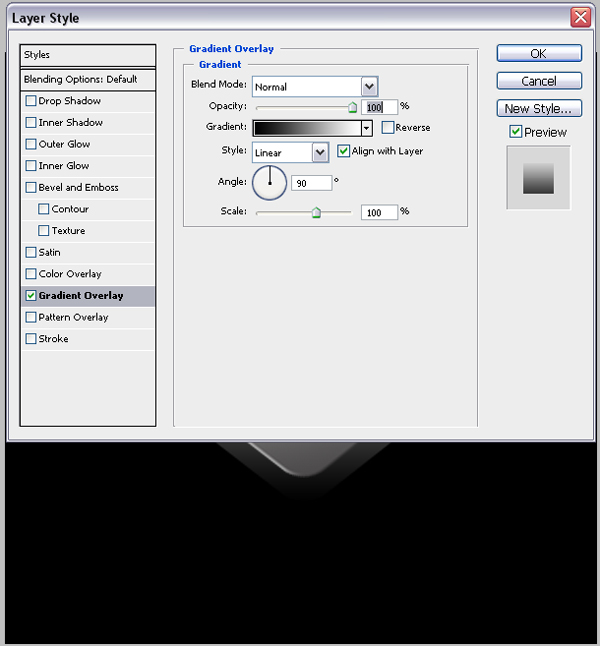Enable the Inner Shadow checkbox

point(31,122)
